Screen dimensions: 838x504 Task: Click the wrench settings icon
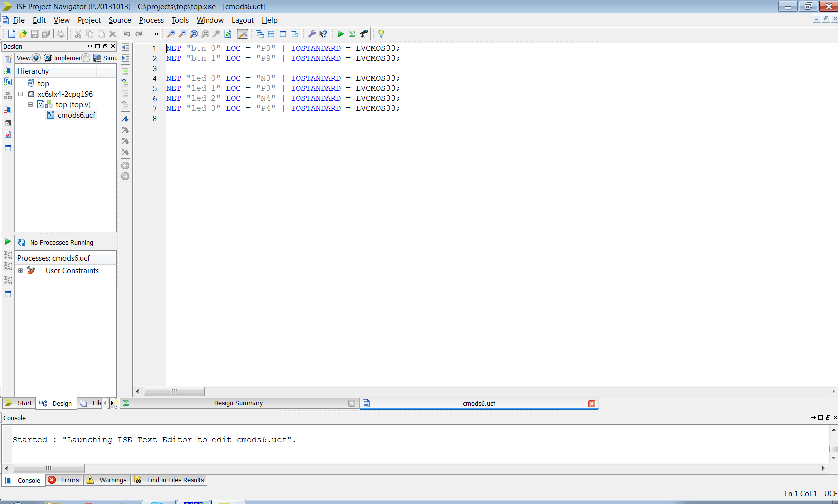click(312, 34)
